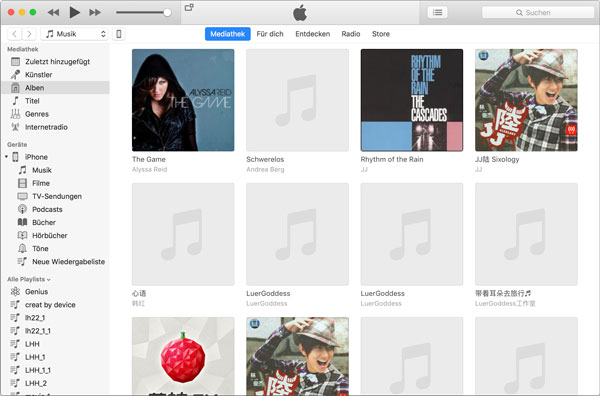Image resolution: width=600 pixels, height=396 pixels.
Task: Collapse the iPhone device tree
Action: click(x=7, y=157)
